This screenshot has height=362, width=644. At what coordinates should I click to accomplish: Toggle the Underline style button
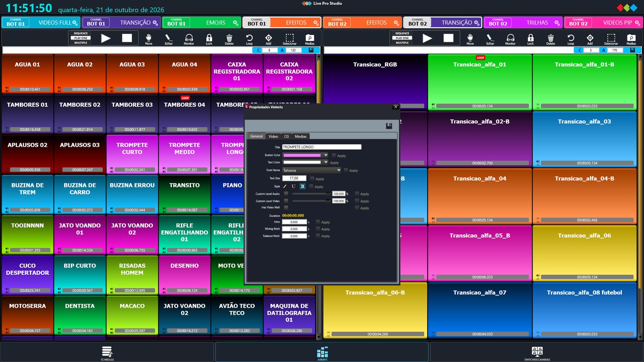click(x=293, y=186)
